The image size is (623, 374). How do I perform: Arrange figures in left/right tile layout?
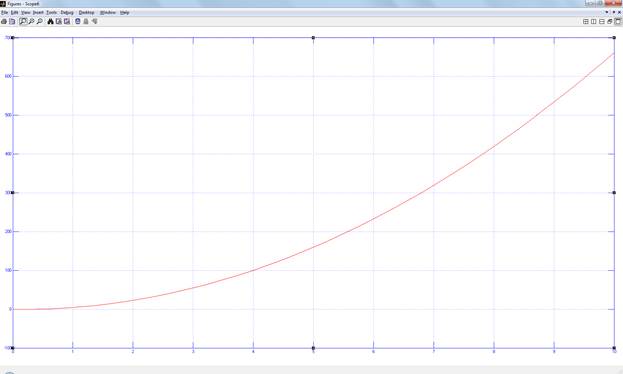click(594, 21)
